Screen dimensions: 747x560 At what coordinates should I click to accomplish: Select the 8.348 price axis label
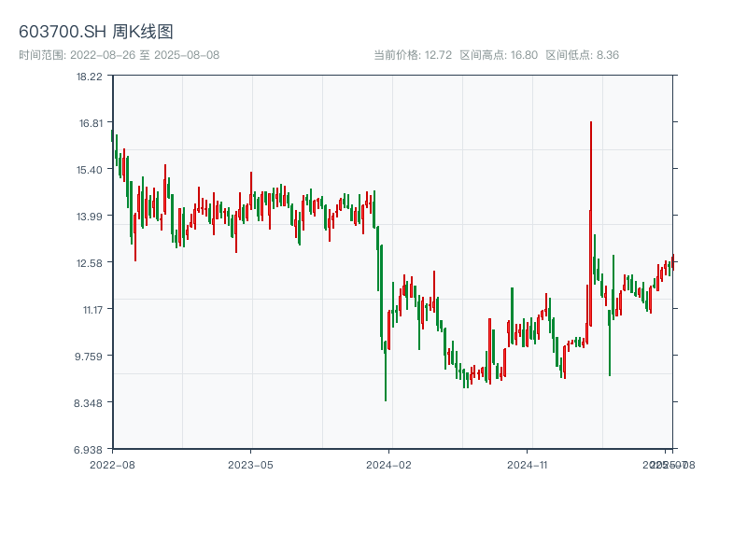[90, 403]
